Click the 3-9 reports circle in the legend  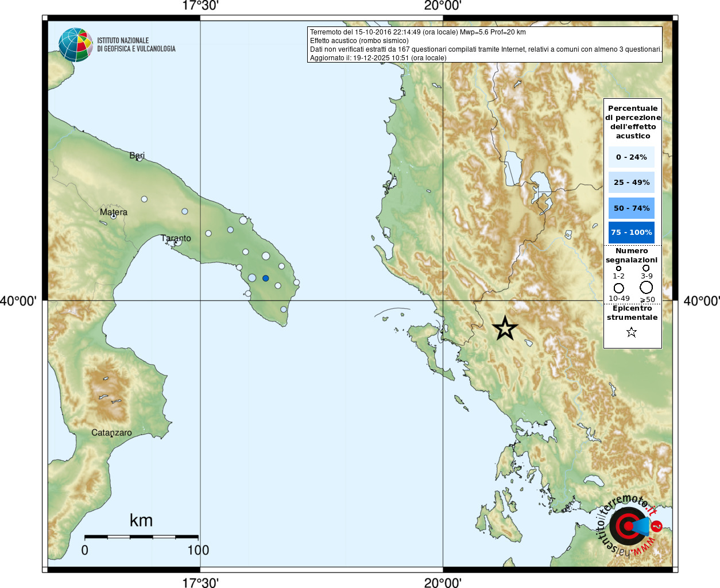[646, 268]
